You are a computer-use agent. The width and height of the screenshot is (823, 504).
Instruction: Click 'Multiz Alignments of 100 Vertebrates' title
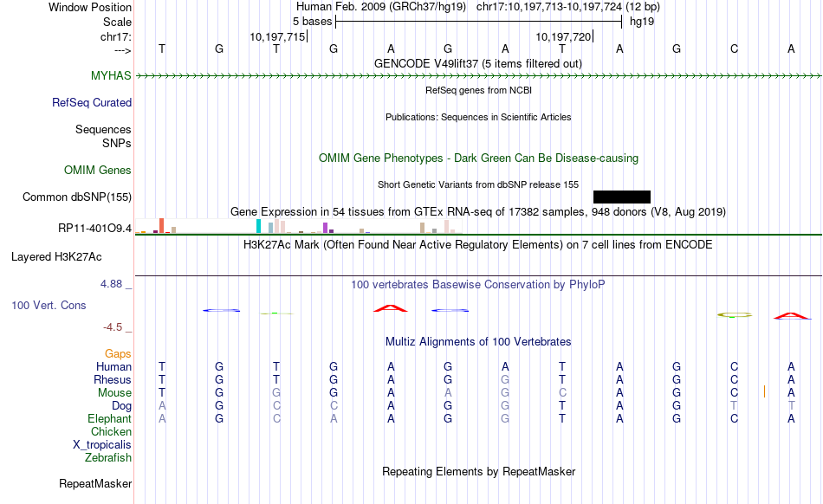[478, 342]
